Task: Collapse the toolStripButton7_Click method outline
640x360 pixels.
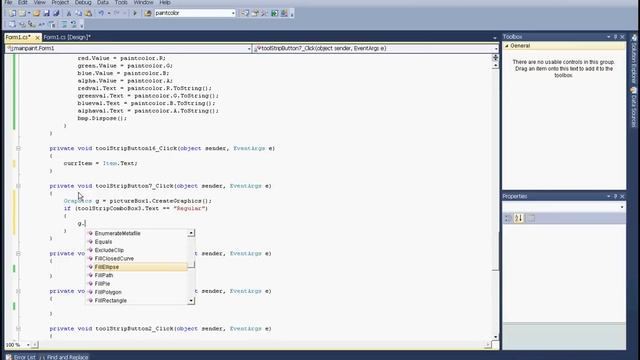Action: (x=18, y=186)
